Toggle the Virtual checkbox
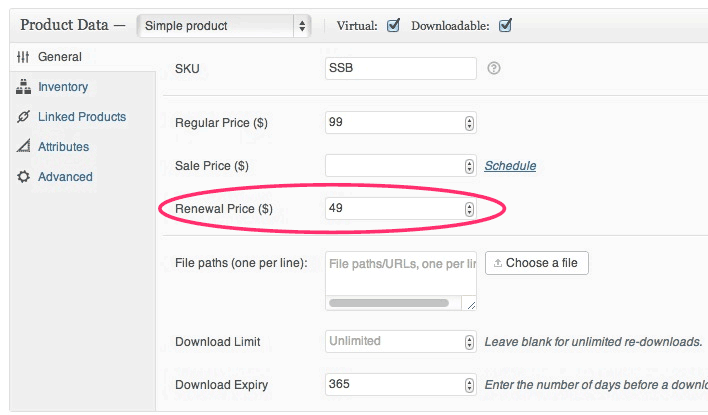Screen dimensions: 708x415 pos(393,25)
